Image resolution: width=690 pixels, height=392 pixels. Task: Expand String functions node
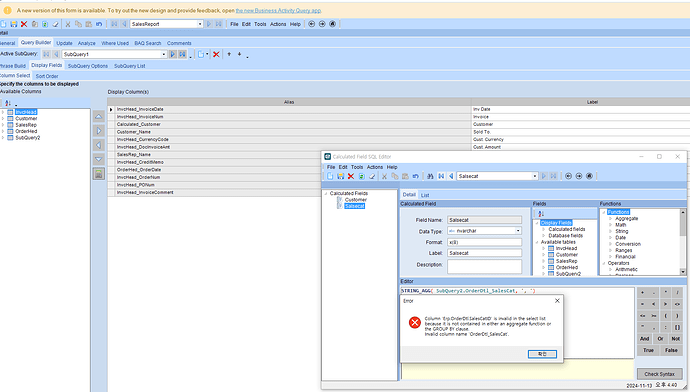click(x=610, y=231)
